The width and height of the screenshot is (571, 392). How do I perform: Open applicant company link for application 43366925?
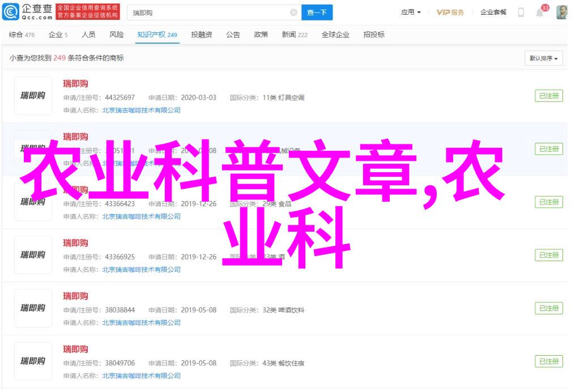[141, 270]
